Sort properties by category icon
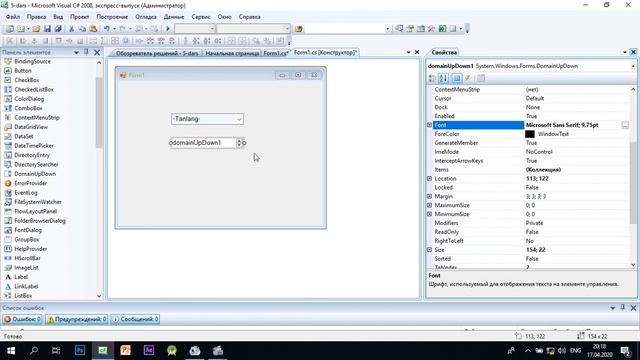640x360 pixels. pyautogui.click(x=432, y=78)
